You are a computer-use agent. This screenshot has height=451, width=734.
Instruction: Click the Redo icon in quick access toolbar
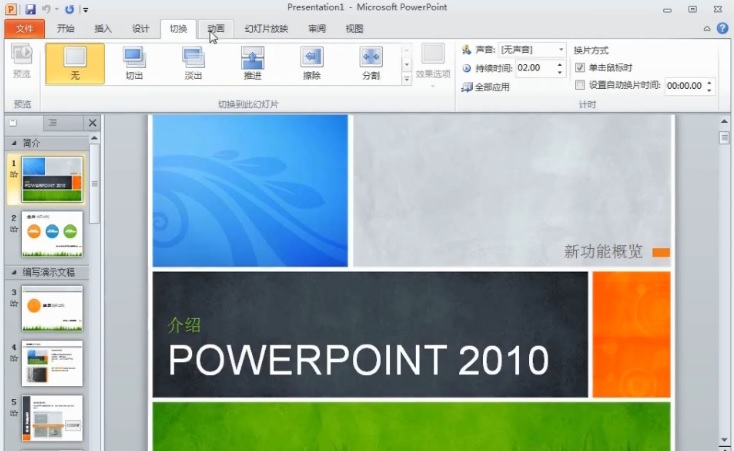pos(69,9)
